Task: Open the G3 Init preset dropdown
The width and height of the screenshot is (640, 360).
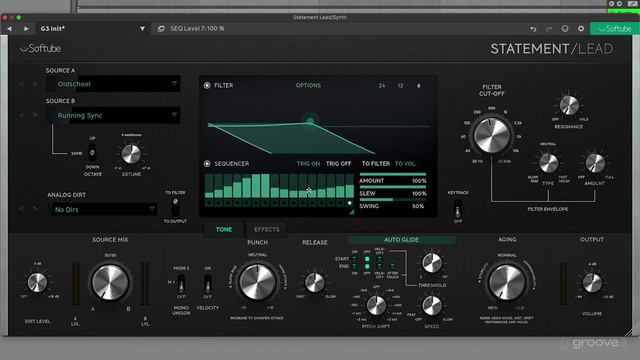Action: (142, 29)
